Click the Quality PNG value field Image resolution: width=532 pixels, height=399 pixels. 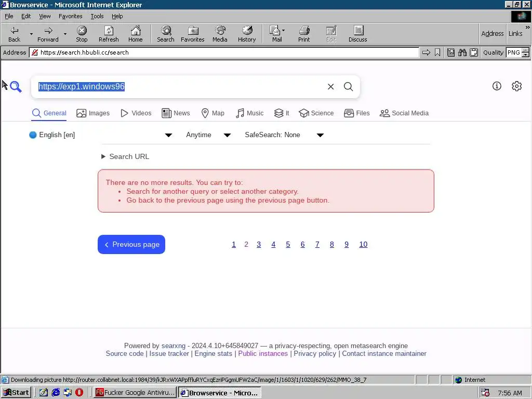point(514,52)
